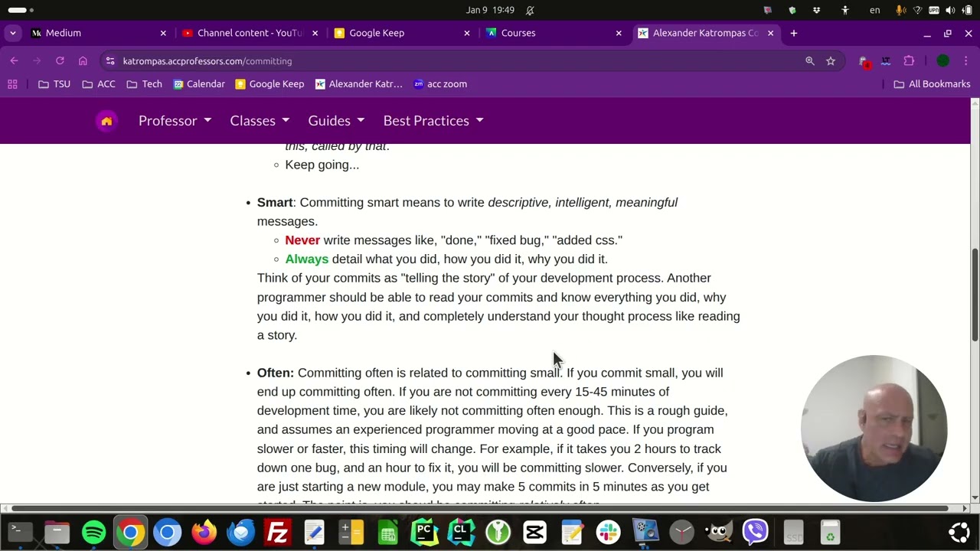Image resolution: width=980 pixels, height=551 pixels.
Task: Close the Medium tab
Action: coord(163,33)
